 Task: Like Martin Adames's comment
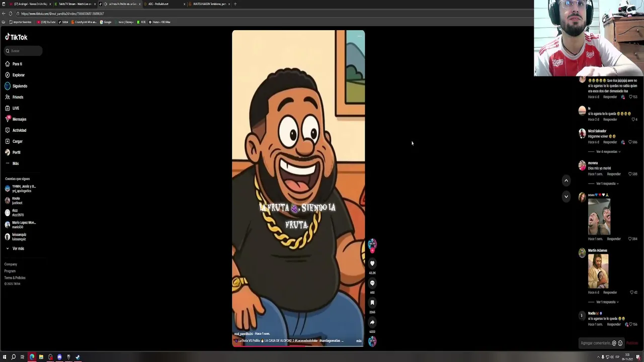pos(631,292)
